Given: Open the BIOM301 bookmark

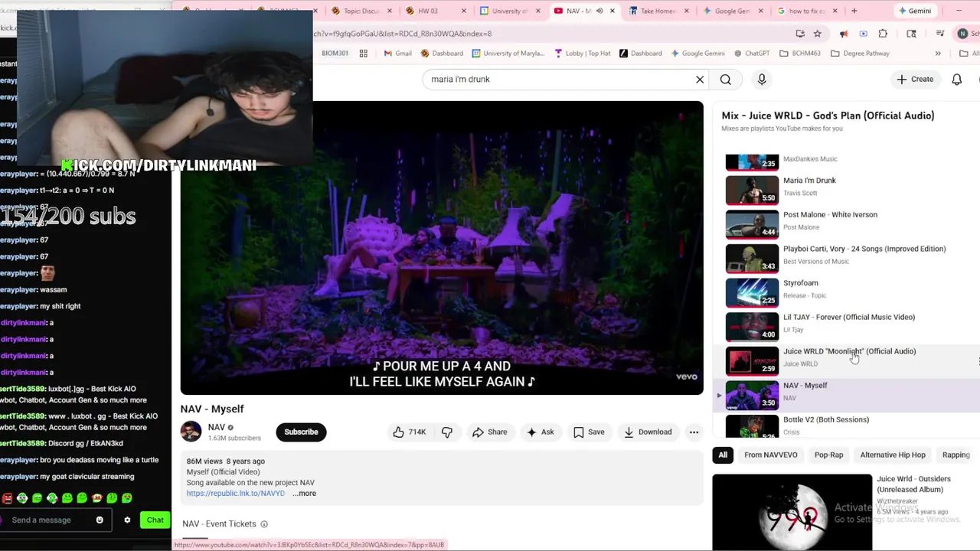Looking at the screenshot, I should pos(335,54).
